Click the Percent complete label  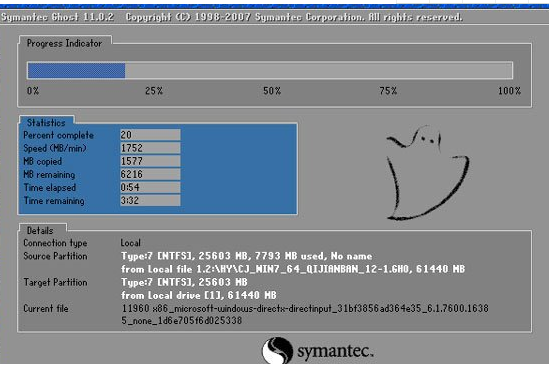(x=58, y=135)
